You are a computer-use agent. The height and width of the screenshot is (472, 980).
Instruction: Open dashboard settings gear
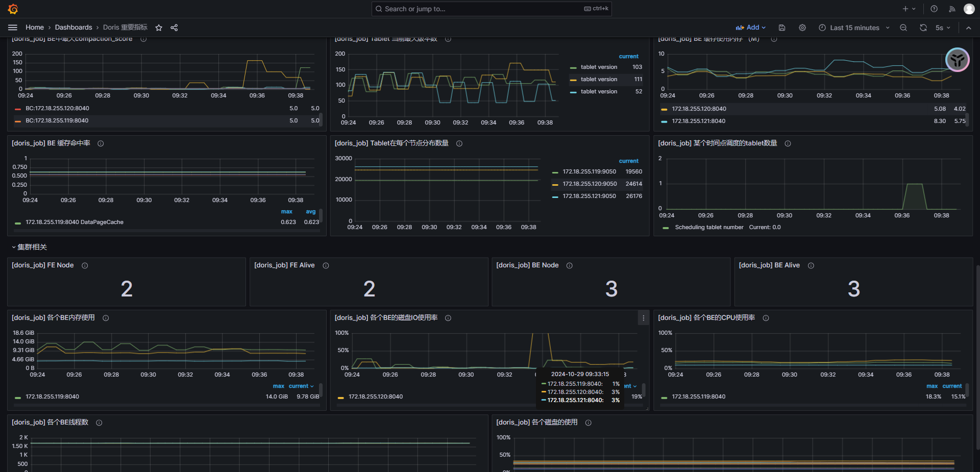802,28
